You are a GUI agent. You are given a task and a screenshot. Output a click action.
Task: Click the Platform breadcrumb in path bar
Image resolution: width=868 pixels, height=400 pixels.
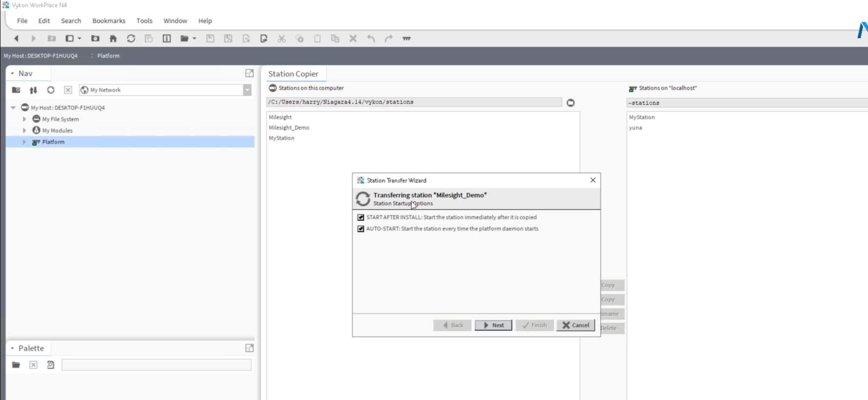[108, 56]
